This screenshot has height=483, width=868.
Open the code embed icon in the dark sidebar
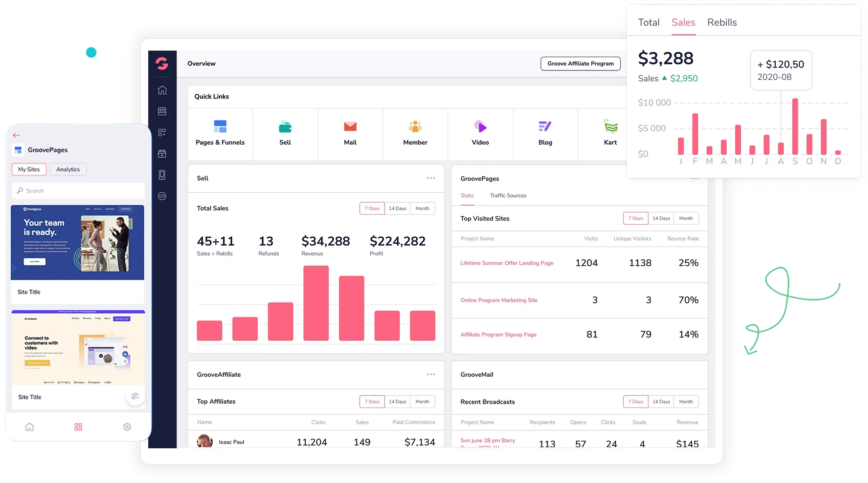click(x=162, y=196)
